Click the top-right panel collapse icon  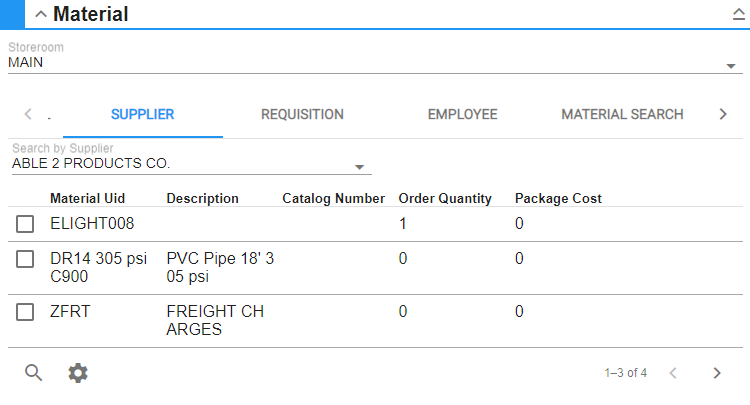(739, 15)
